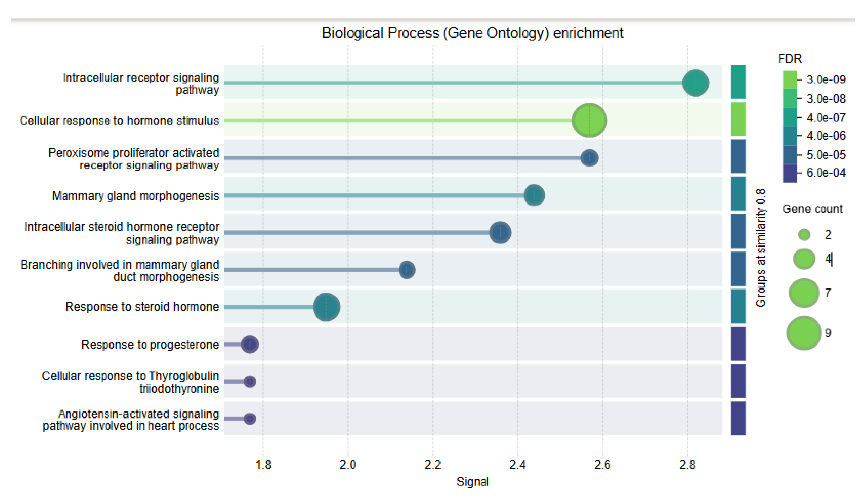The height and width of the screenshot is (504, 868).
Task: Click the Angiotensin-activated signaling pathway data point
Action: point(250,419)
